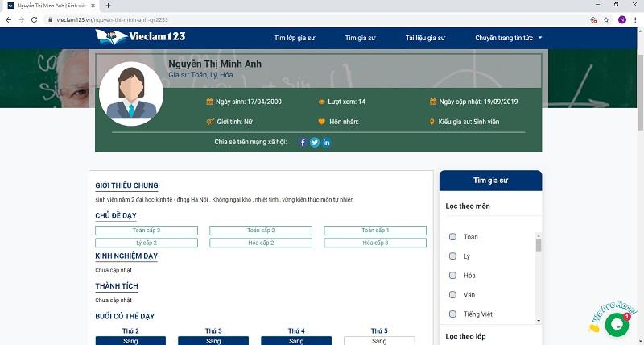Click the extension icon beside bookmark star
644x345 pixels.
click(x=593, y=19)
